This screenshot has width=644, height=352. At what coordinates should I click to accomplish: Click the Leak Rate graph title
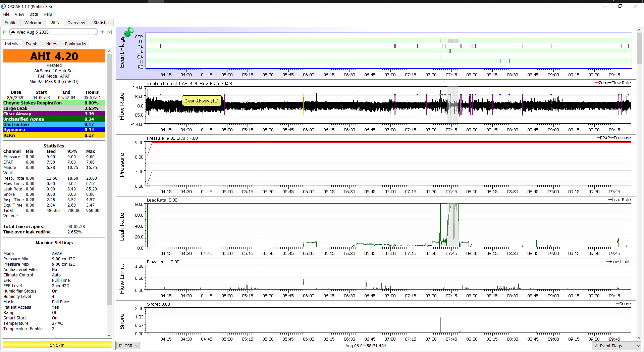click(122, 227)
